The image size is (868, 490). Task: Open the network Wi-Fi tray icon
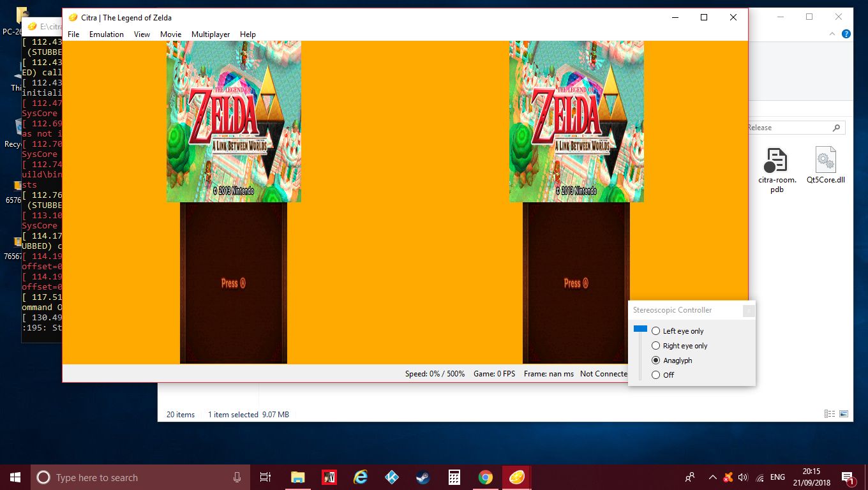point(759,477)
